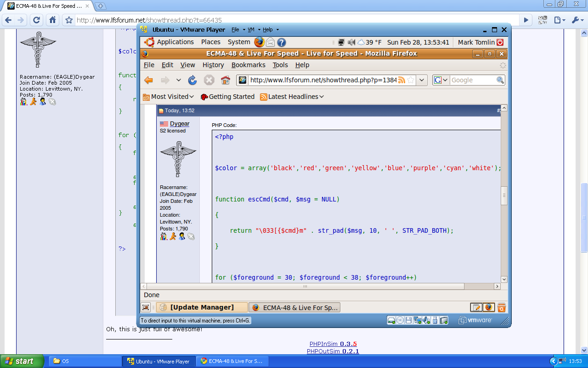
Task: Open Latest Headlines feed dropdown
Action: coord(292,97)
